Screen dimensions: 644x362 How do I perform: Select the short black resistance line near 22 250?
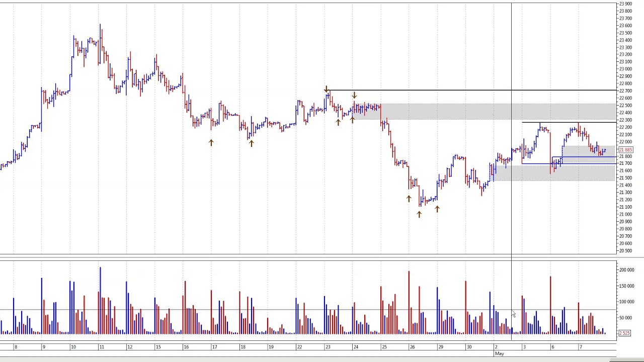[569, 123]
